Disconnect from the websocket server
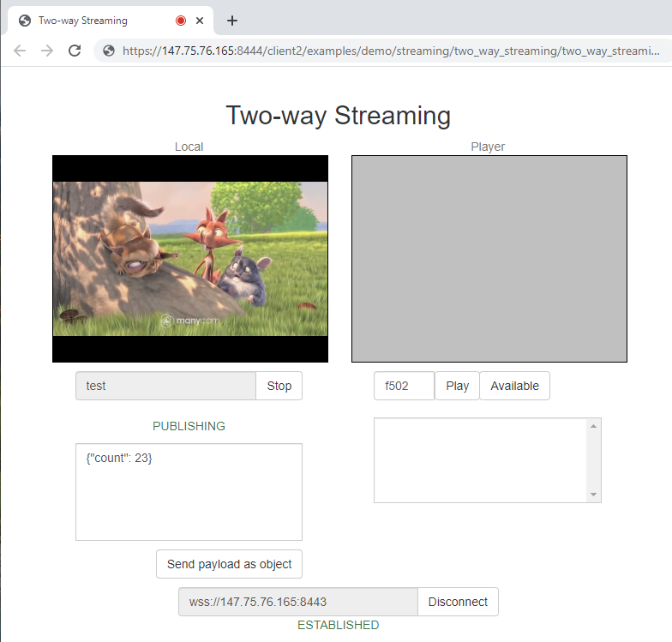672x642 pixels. (458, 602)
